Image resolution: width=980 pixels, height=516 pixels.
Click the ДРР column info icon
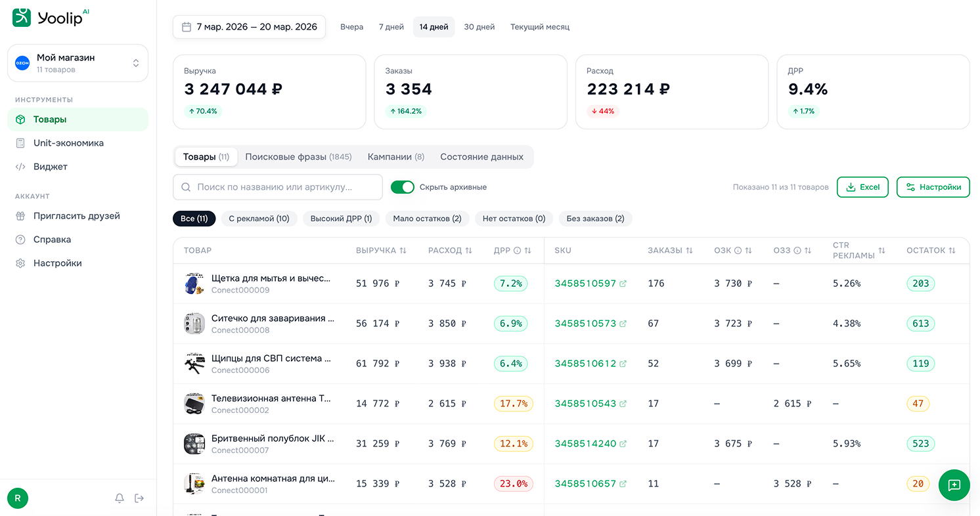[x=517, y=251]
